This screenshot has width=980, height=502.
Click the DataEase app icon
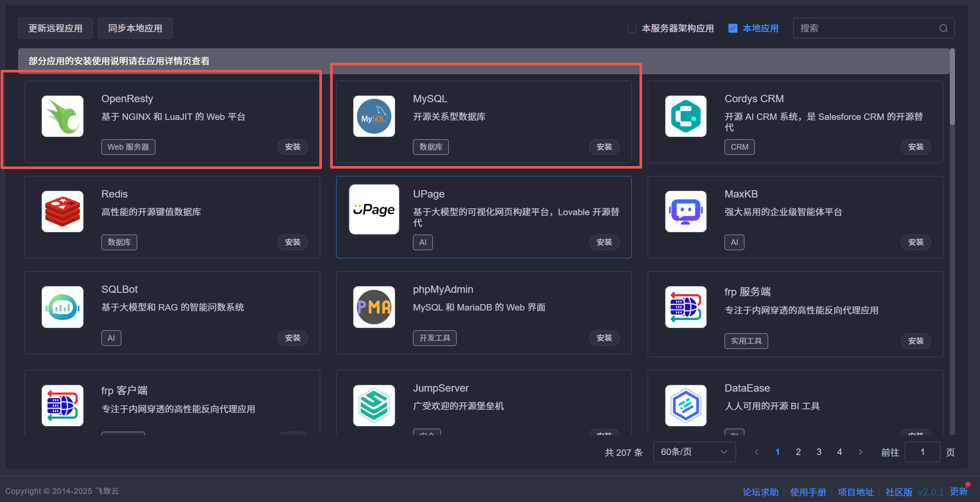point(685,405)
